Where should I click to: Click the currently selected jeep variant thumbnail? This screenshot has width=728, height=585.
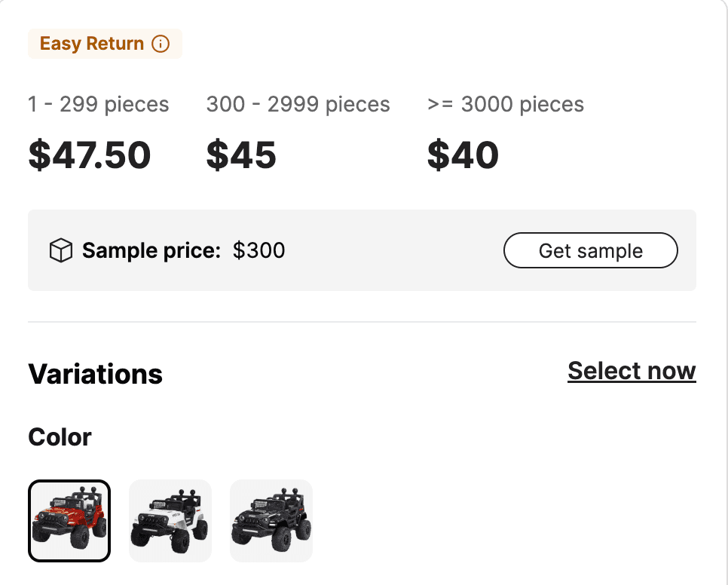click(69, 520)
